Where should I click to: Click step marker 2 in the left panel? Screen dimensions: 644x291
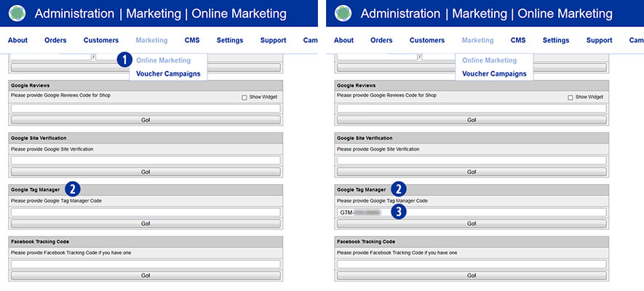[x=73, y=189]
